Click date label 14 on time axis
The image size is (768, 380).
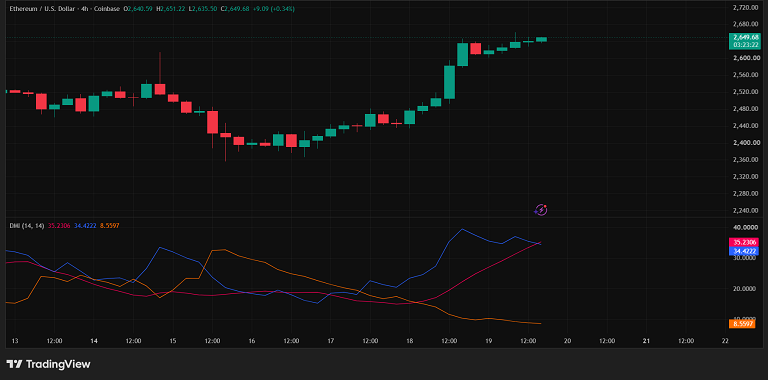click(x=94, y=341)
